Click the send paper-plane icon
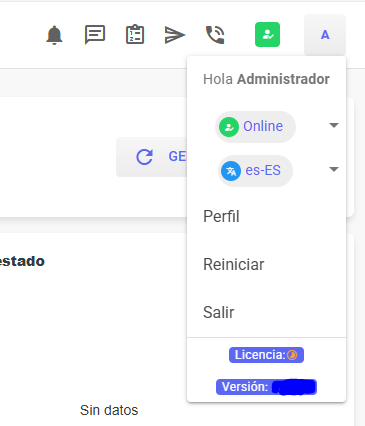Viewport: 365px width, 426px height. pyautogui.click(x=175, y=35)
